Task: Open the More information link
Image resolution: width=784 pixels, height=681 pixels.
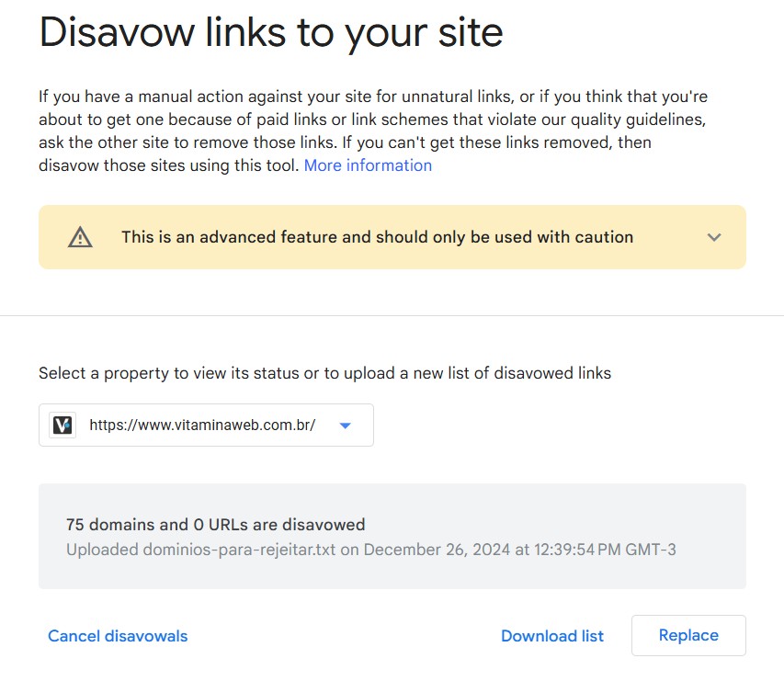Action: click(x=368, y=165)
